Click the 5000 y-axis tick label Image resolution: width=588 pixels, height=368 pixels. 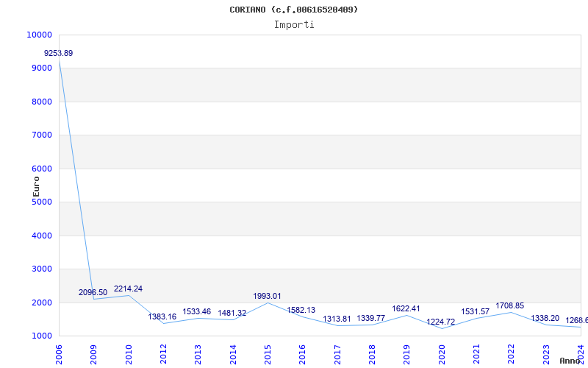41,202
